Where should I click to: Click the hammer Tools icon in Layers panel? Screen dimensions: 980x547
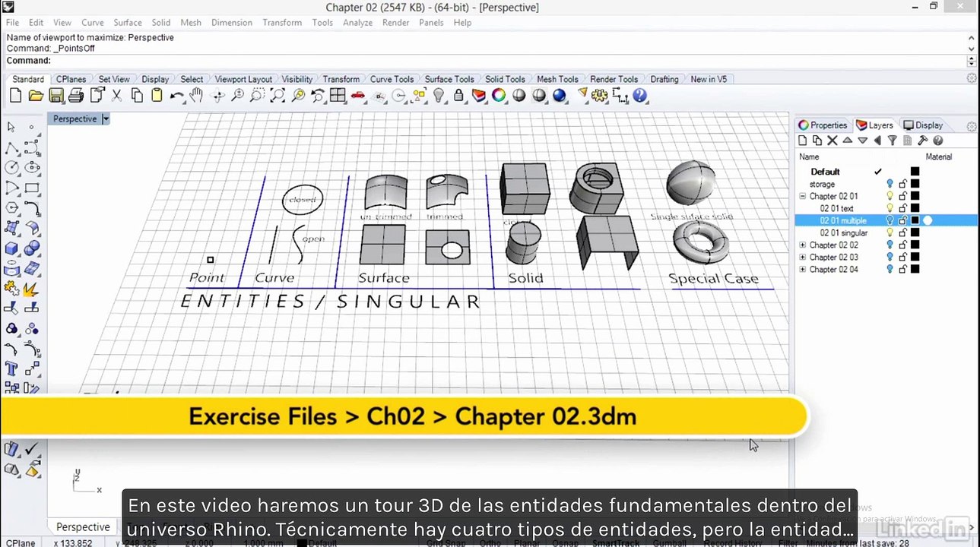click(x=922, y=141)
